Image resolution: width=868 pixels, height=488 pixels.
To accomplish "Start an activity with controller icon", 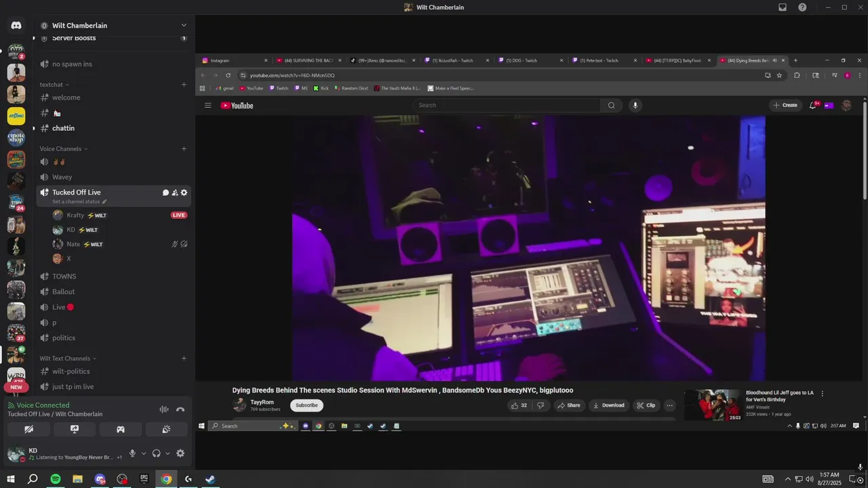I will 121,429.
